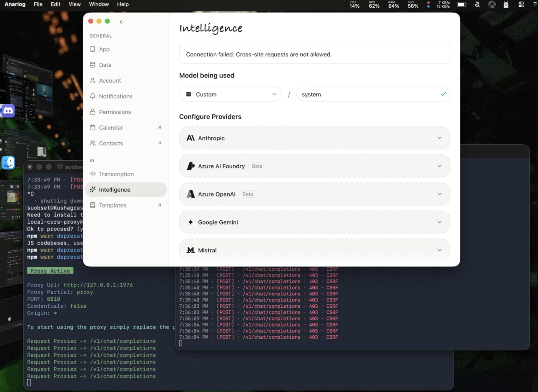Open the Anarlog app menu
538x392 pixels.
[15, 4]
